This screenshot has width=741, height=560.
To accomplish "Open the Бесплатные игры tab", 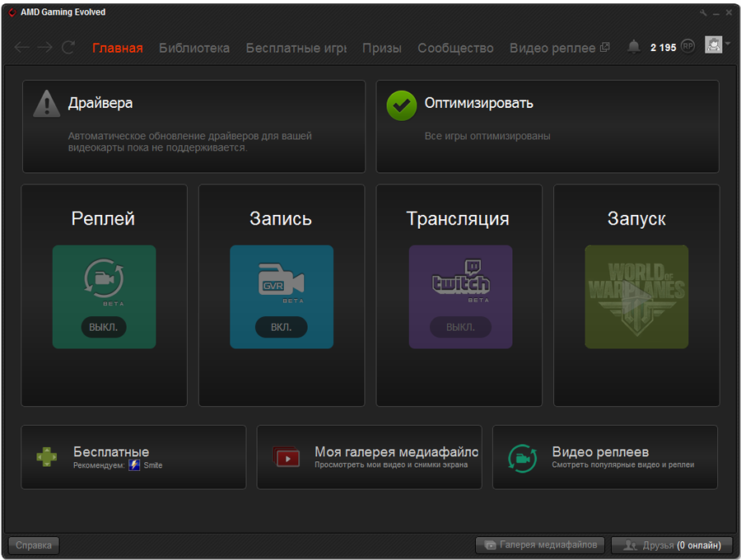I will click(296, 48).
